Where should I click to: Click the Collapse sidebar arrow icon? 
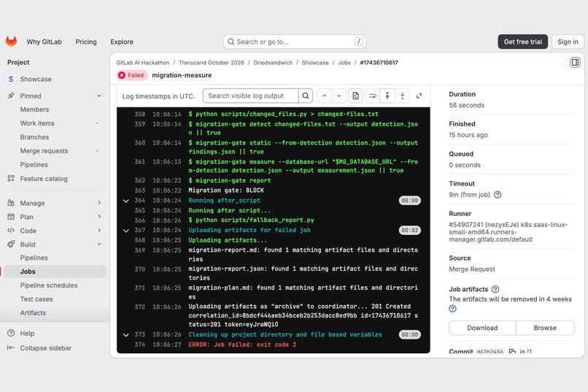[x=11, y=347]
